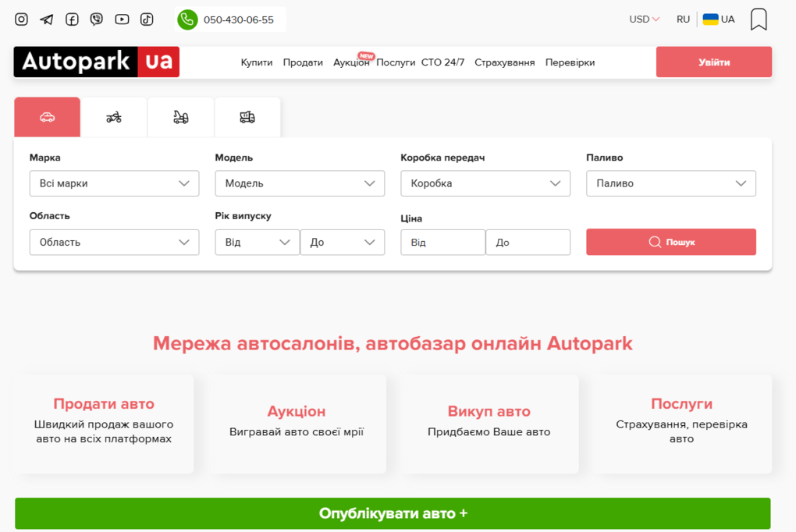Open the TikTok profile icon
This screenshot has width=796, height=532.
[147, 20]
